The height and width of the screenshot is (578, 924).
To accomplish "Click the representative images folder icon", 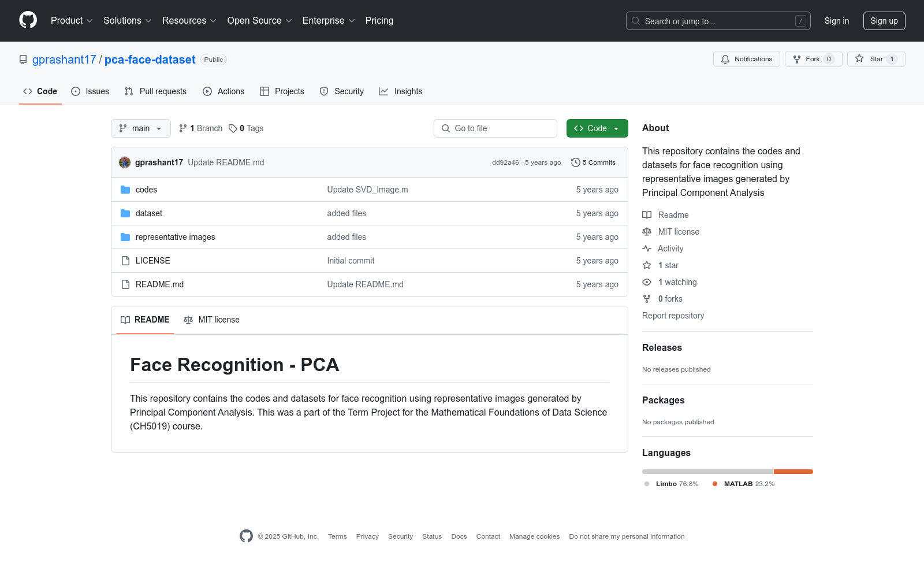I will (125, 237).
